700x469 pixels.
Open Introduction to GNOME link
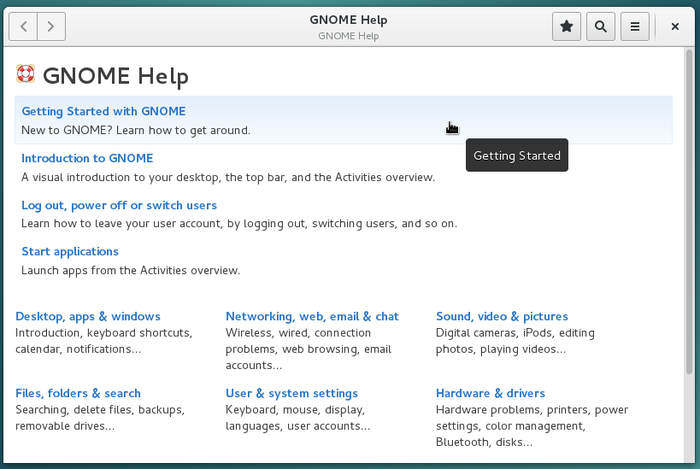tap(88, 158)
